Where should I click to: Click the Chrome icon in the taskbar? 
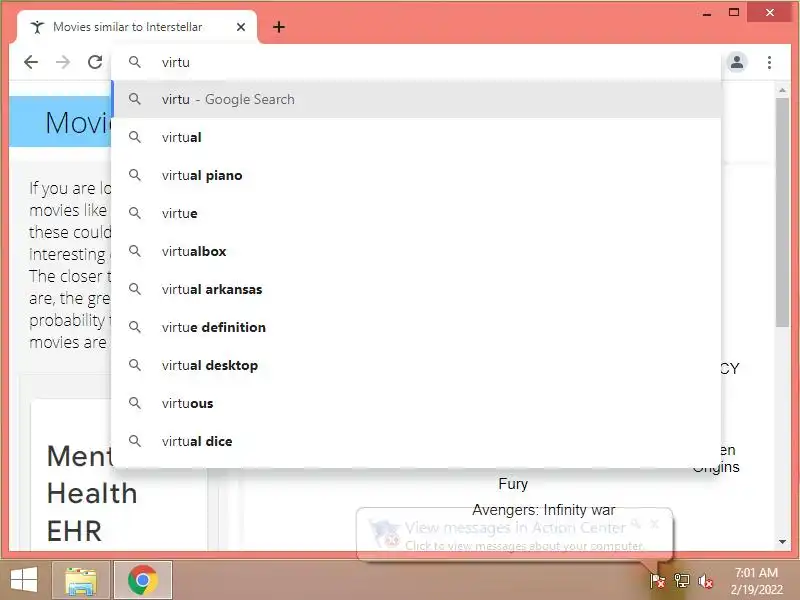tap(142, 580)
